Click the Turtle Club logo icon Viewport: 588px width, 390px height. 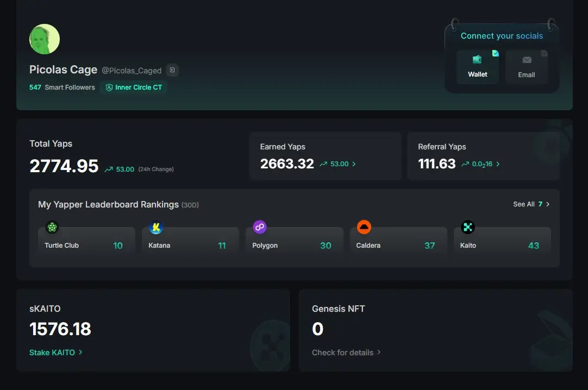[x=52, y=227]
